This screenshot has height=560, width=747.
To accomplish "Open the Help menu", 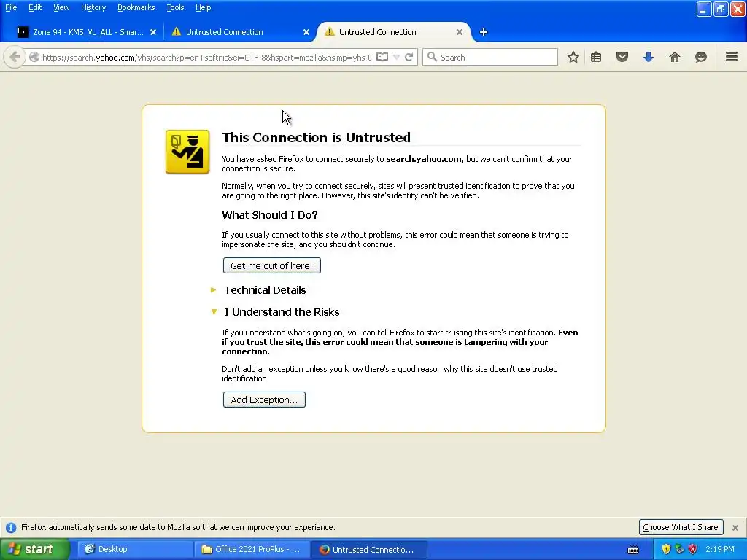I will [204, 7].
